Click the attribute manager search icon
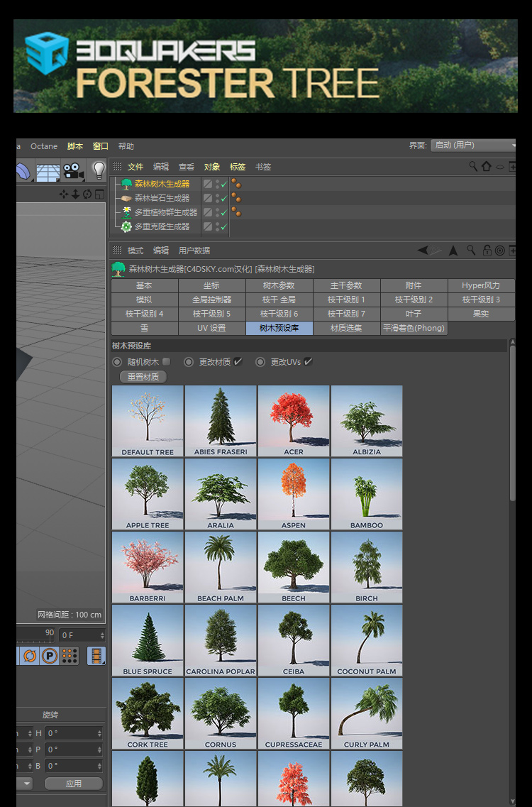This screenshot has height=807, width=532. pyautogui.click(x=471, y=250)
